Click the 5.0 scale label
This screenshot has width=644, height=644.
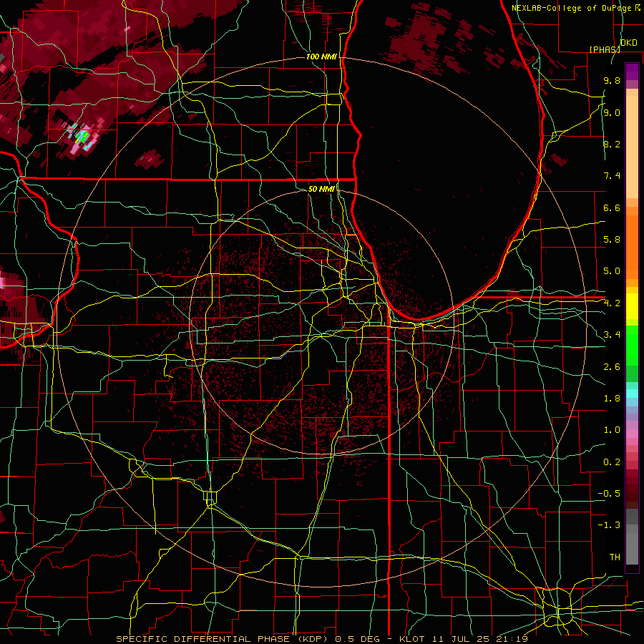coord(612,271)
